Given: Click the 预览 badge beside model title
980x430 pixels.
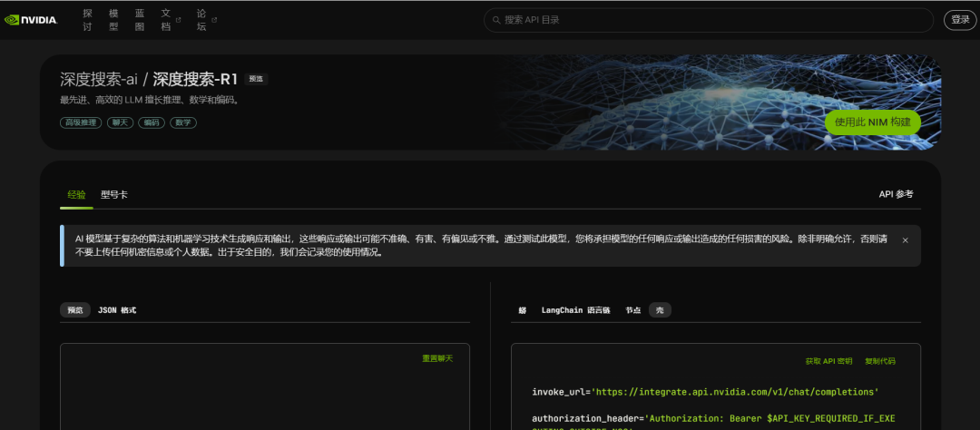Looking at the screenshot, I should coord(256,79).
